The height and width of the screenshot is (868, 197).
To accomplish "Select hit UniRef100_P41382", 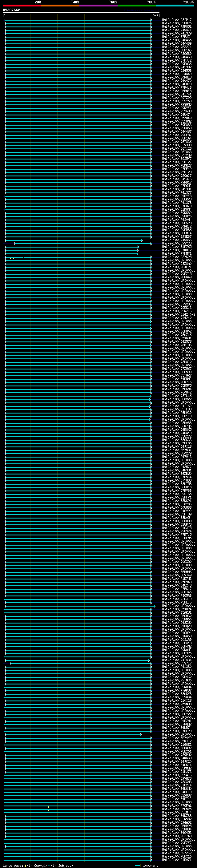I will (177, 67).
